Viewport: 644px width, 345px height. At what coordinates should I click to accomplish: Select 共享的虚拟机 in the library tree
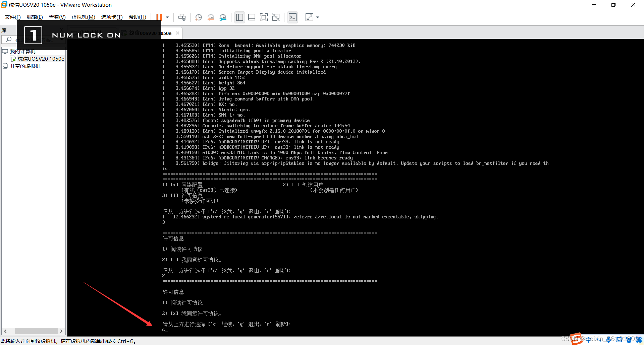point(25,66)
